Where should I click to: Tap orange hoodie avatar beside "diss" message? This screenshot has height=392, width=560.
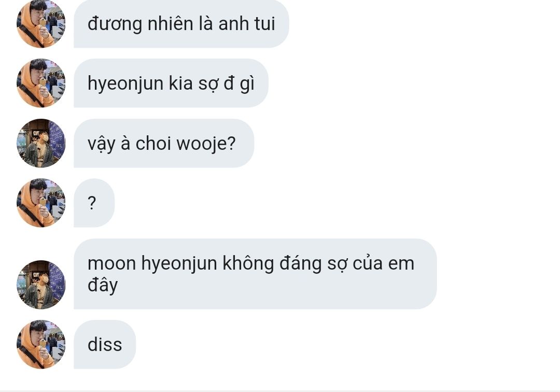coord(41,344)
